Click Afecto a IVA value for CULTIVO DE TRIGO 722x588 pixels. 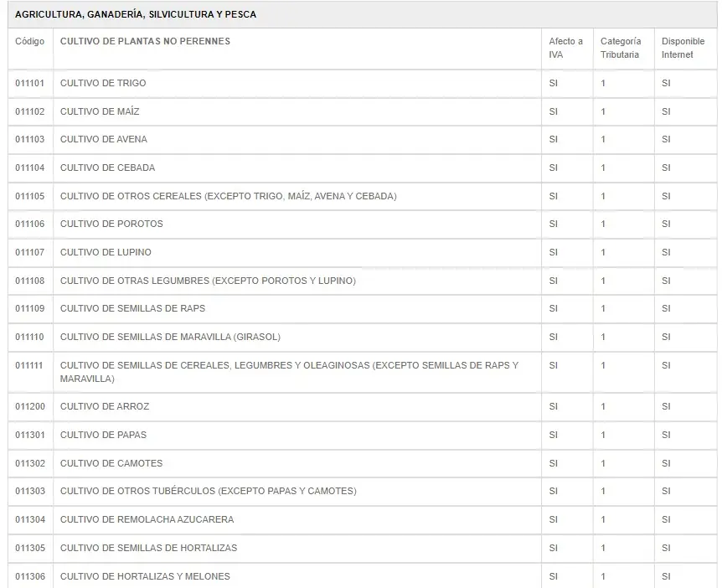point(553,84)
